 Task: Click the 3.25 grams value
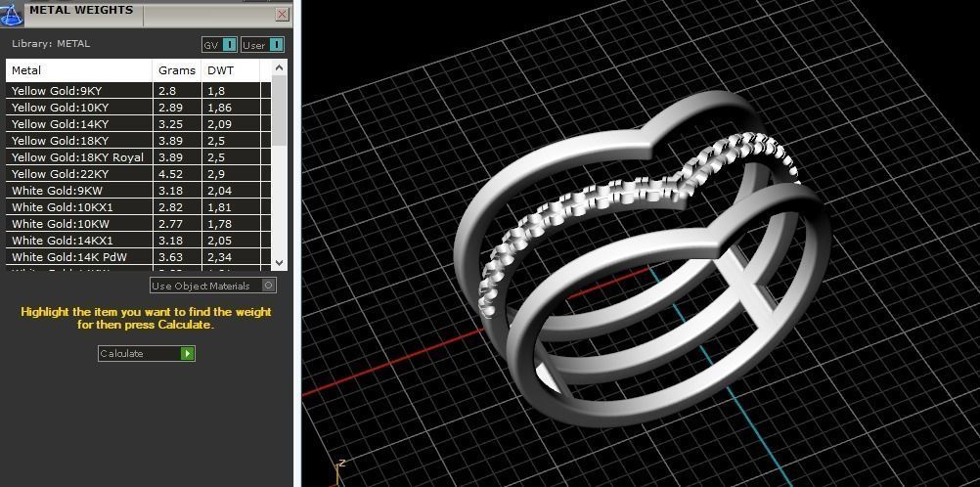point(170,124)
